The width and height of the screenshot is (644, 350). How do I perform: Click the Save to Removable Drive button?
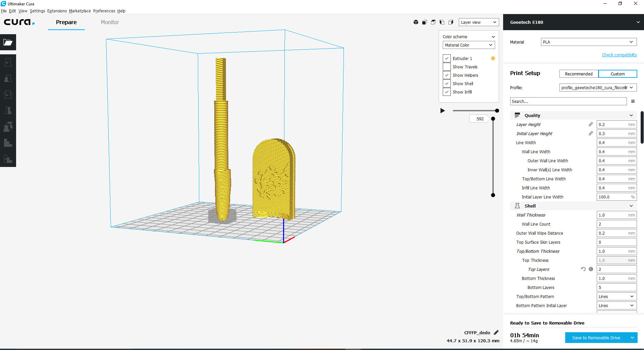596,338
